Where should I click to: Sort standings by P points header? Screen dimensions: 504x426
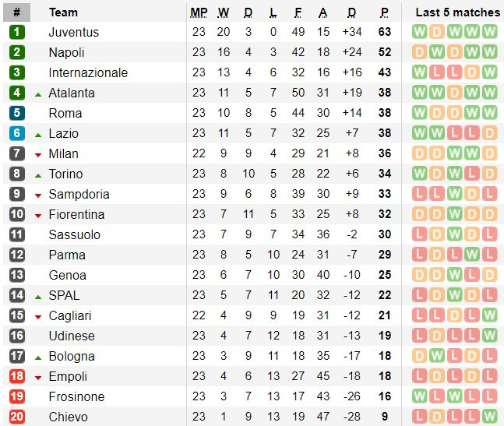point(384,12)
